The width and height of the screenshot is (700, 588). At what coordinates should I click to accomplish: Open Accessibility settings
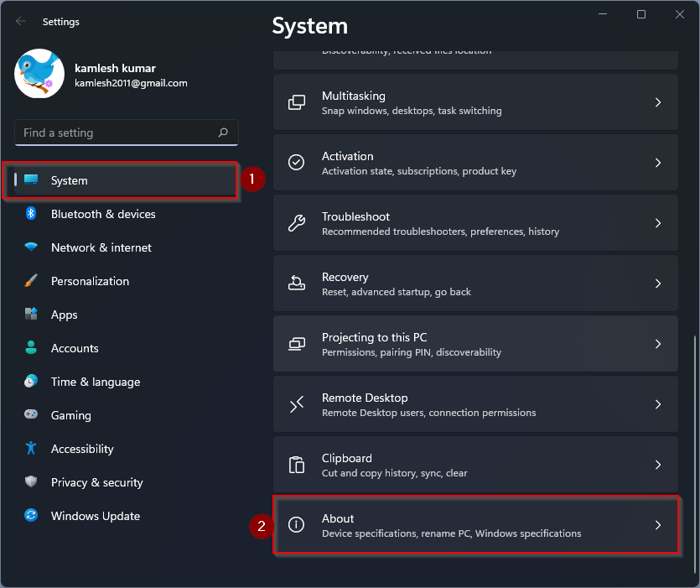[126, 449]
